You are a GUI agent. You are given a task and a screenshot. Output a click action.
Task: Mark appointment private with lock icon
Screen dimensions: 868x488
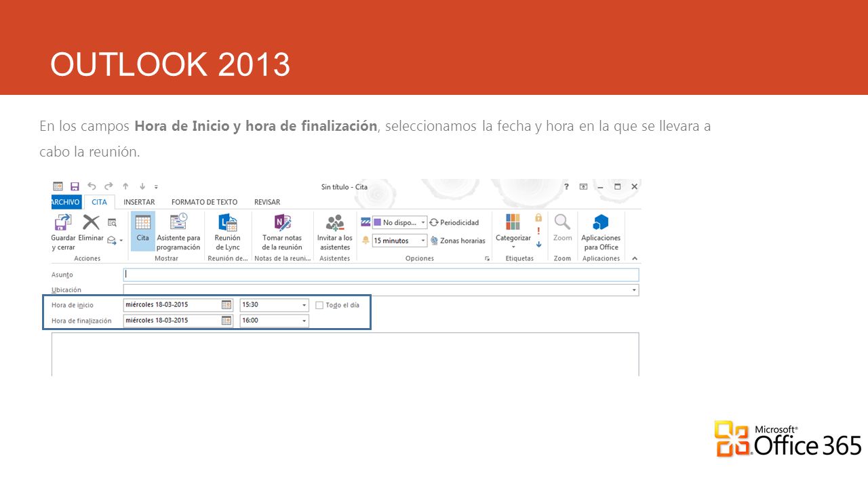(x=538, y=218)
